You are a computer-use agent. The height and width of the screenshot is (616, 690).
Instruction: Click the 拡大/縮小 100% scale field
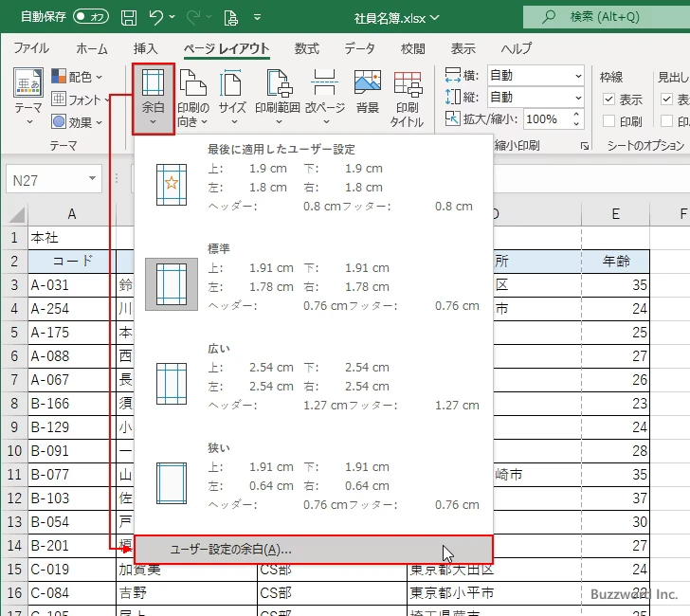(x=547, y=119)
